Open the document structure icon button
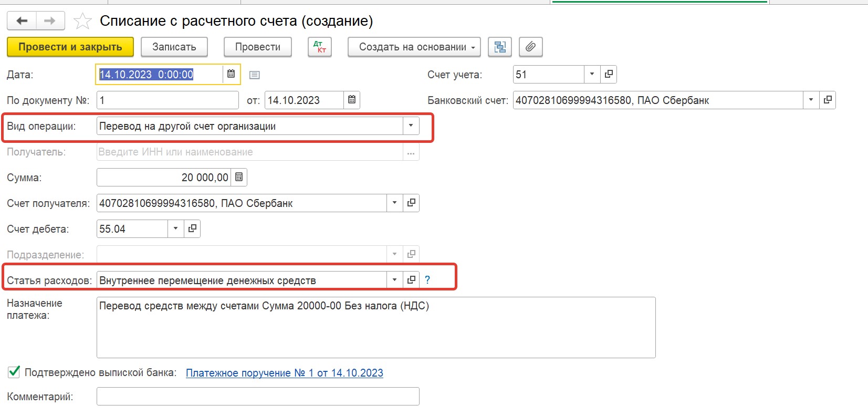868x416 pixels. [500, 47]
